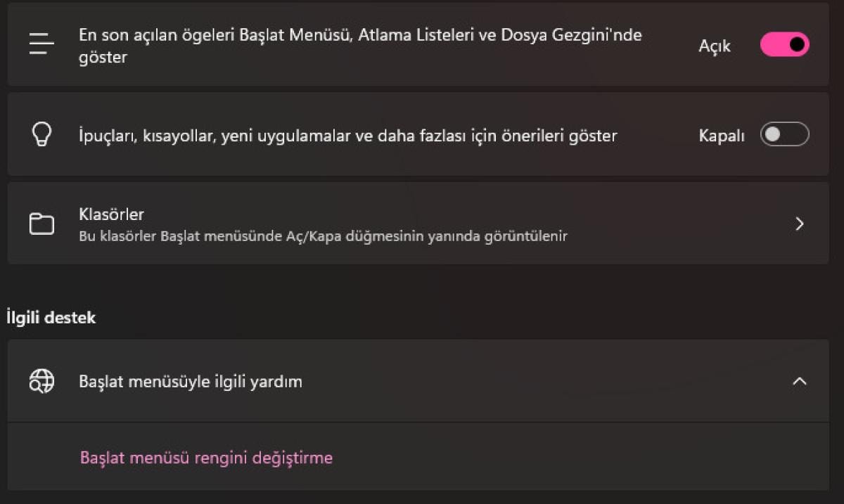Screen dimensions: 844x504
Task: Click the lightbulb icon for tips suggestions
Action: (x=41, y=134)
